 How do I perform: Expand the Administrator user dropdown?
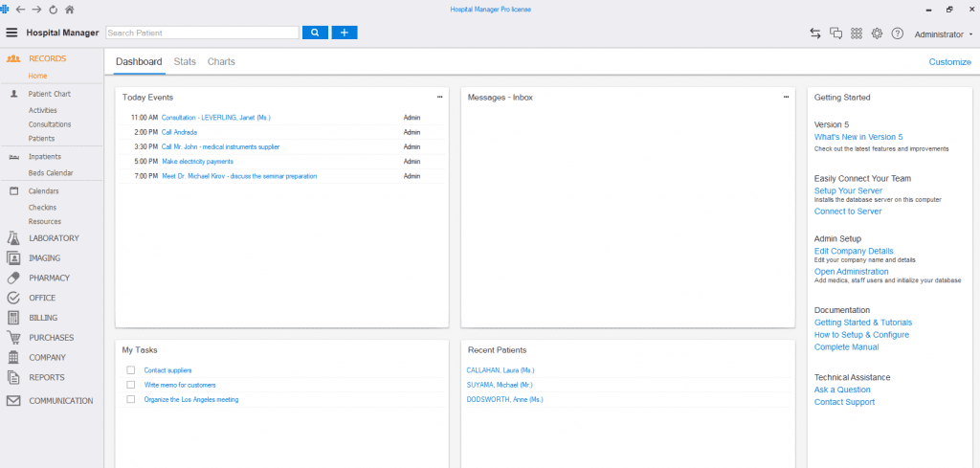(x=943, y=33)
